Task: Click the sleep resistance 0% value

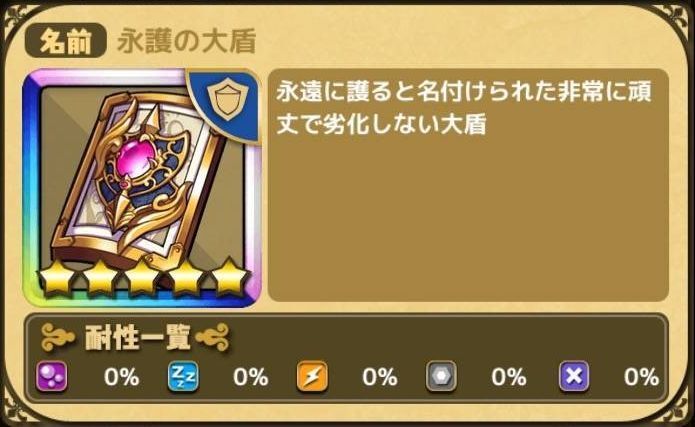Action: [250, 377]
